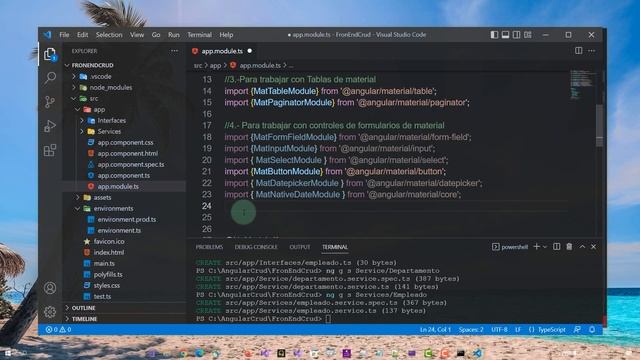
Task: Switch to Debug Console tab
Action: tap(256, 247)
